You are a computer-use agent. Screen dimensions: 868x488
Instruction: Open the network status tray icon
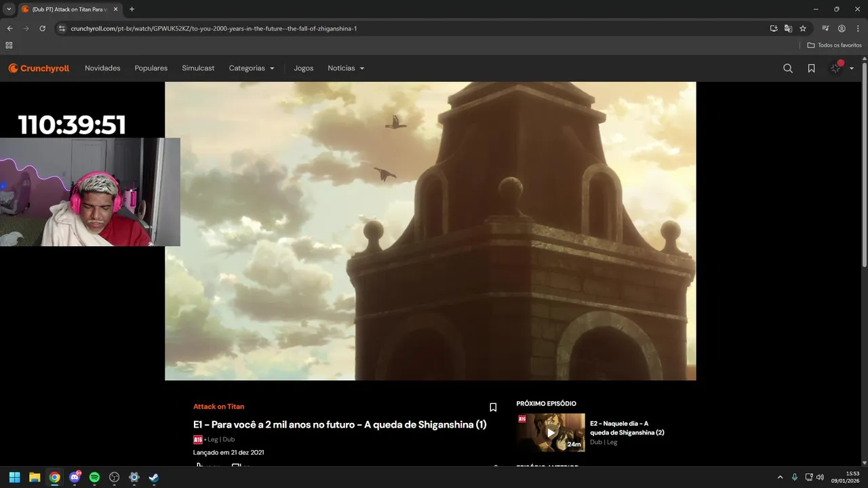809,477
